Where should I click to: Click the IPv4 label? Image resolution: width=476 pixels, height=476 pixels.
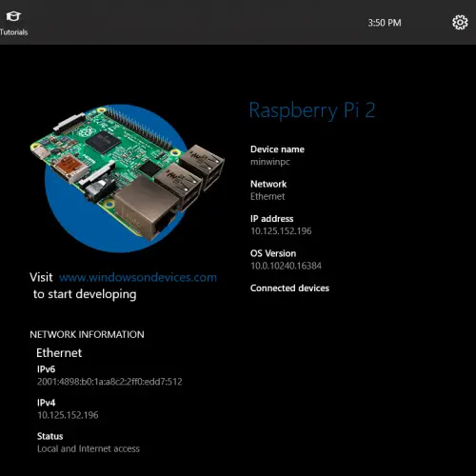(x=47, y=403)
